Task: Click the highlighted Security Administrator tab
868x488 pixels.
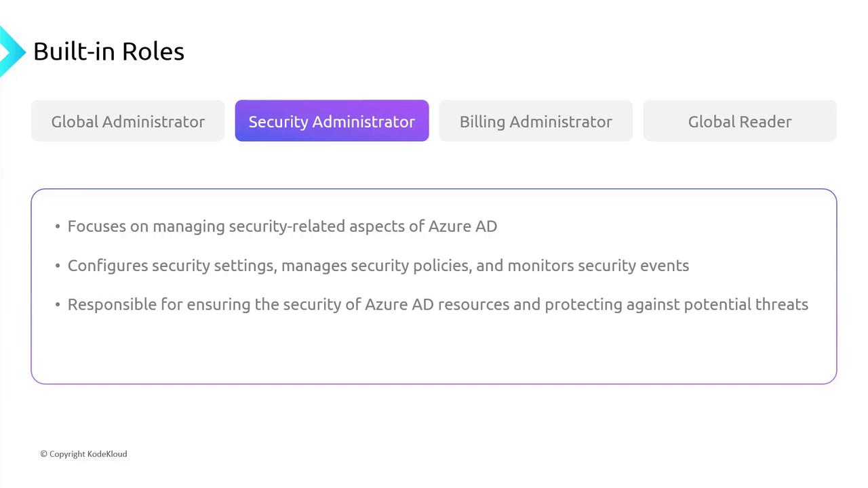Action: click(332, 121)
